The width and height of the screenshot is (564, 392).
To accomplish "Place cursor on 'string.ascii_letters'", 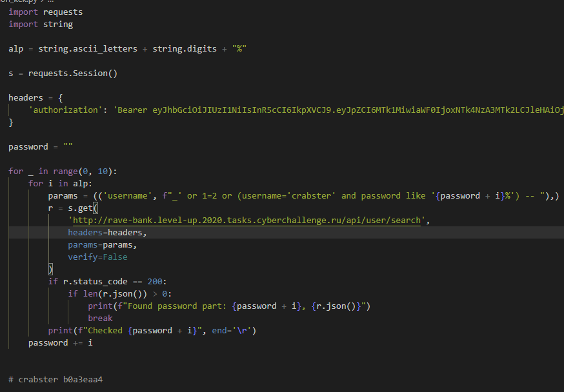I will [88, 49].
